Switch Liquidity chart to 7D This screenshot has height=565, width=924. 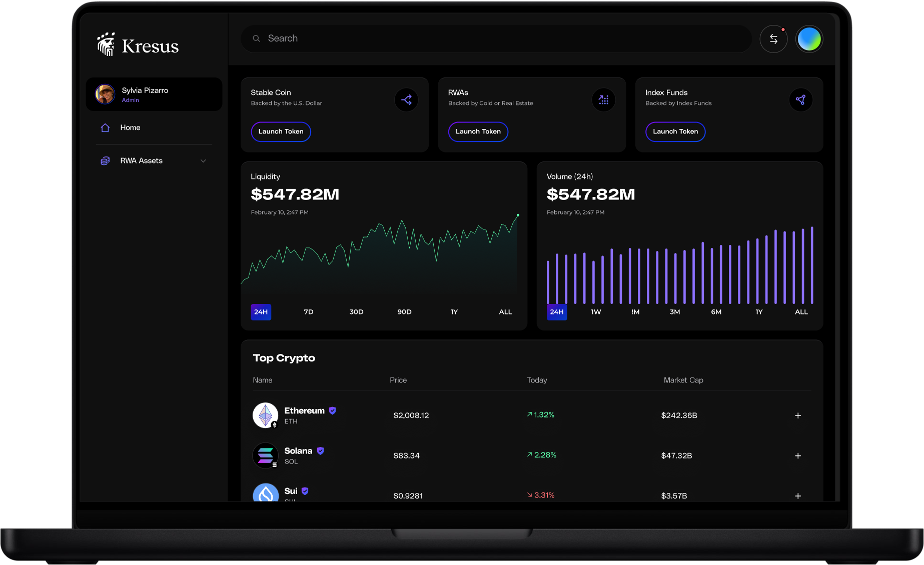308,311
